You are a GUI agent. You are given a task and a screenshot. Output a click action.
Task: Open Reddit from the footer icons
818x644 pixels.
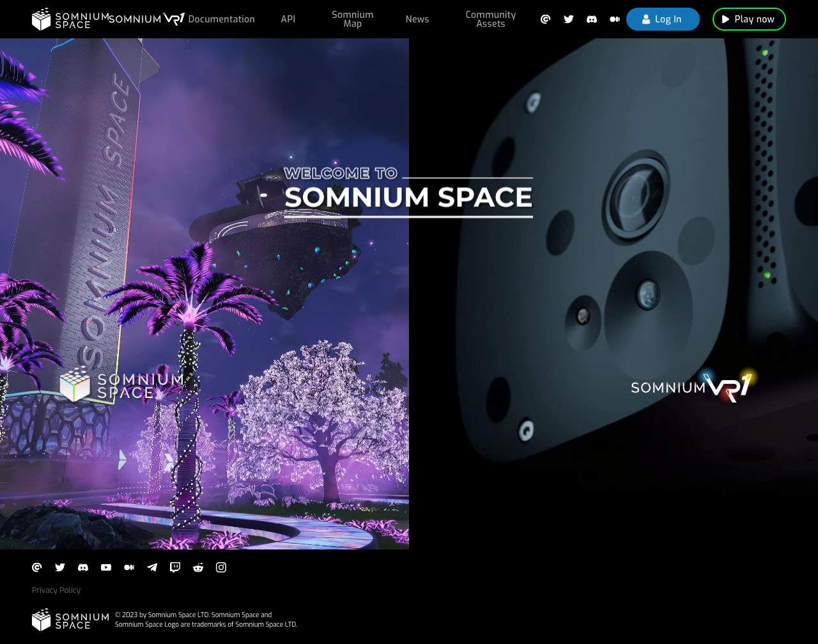(198, 567)
